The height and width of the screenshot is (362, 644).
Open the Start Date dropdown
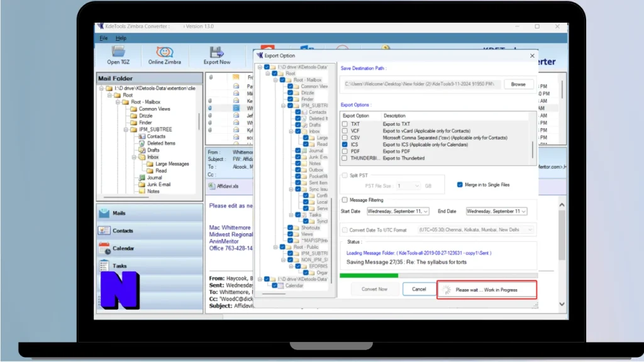click(x=426, y=211)
